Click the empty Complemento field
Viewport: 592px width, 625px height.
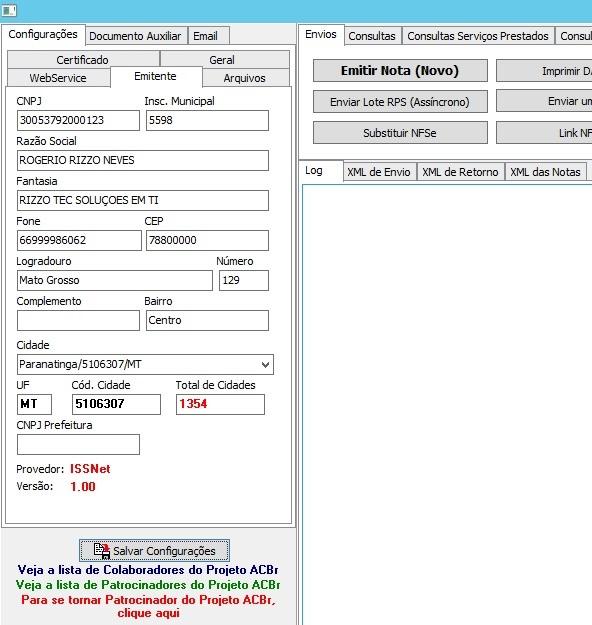[78, 320]
